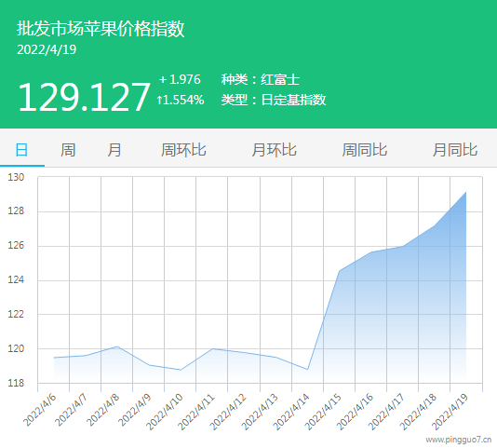The height and width of the screenshot is (448, 497).
Task: Click the 种类：红富士 label
Action: 261,79
